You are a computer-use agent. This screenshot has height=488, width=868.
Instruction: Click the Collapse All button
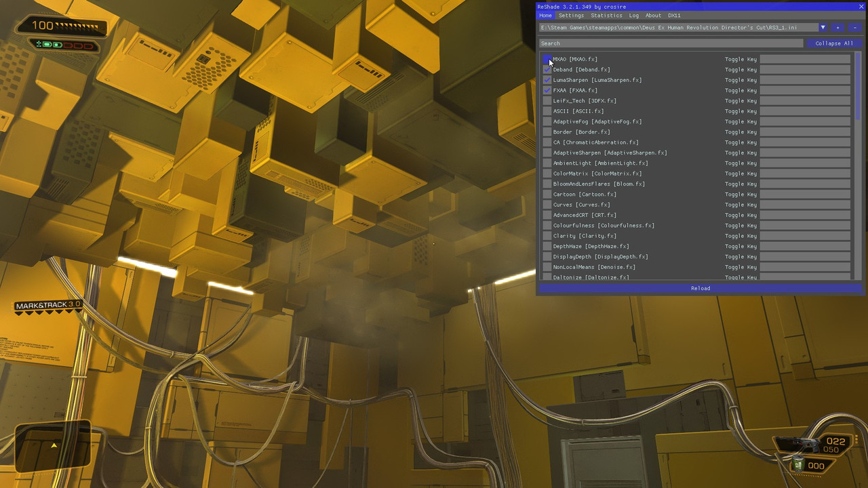tap(834, 43)
